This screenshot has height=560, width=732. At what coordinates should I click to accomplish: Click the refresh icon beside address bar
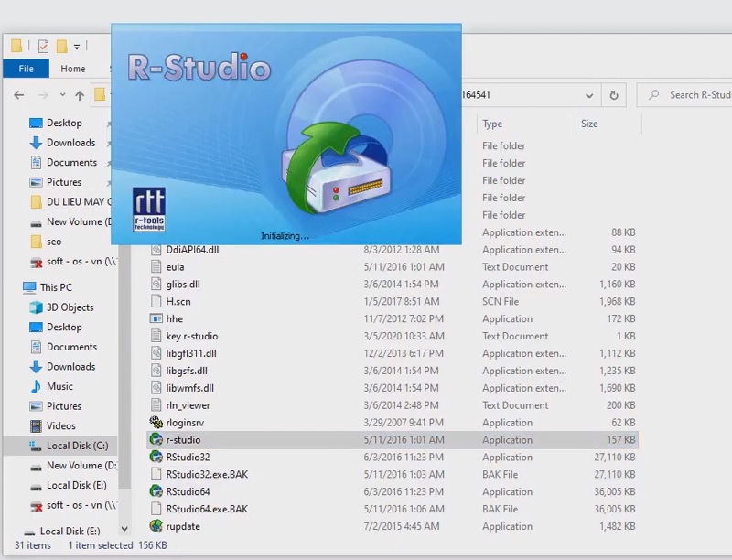[x=614, y=94]
